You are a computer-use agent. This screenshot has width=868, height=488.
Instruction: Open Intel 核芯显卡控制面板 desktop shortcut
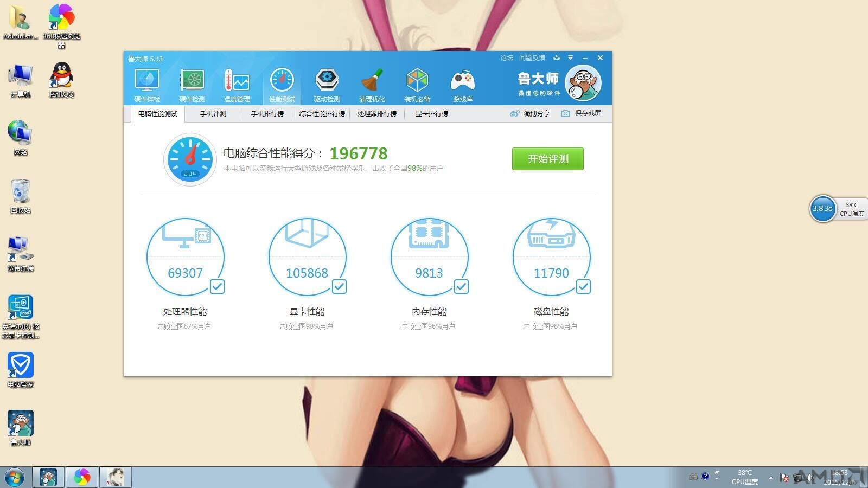tap(21, 317)
